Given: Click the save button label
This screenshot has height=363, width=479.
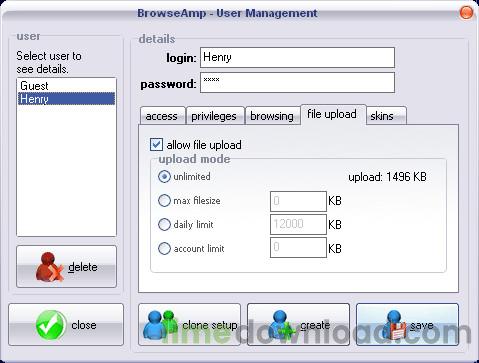Looking at the screenshot, I should pos(422,325).
